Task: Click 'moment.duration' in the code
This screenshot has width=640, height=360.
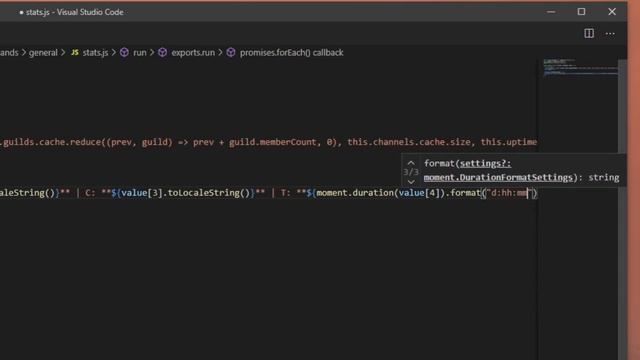Action: point(354,193)
